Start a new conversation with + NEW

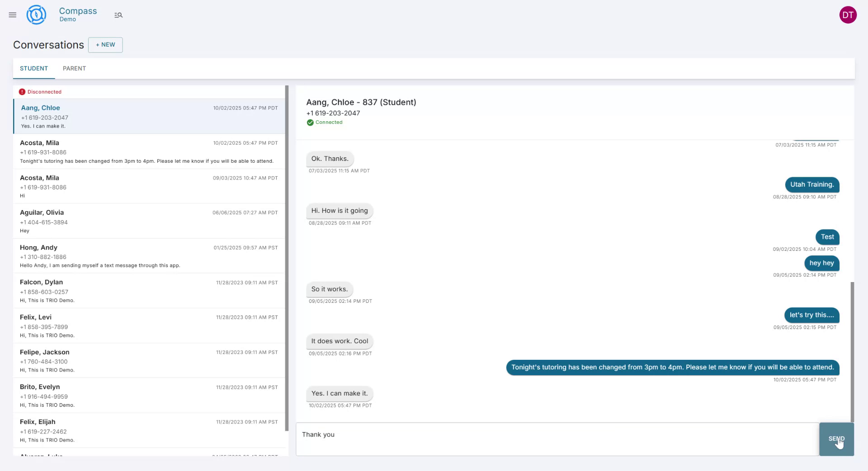[x=105, y=45]
